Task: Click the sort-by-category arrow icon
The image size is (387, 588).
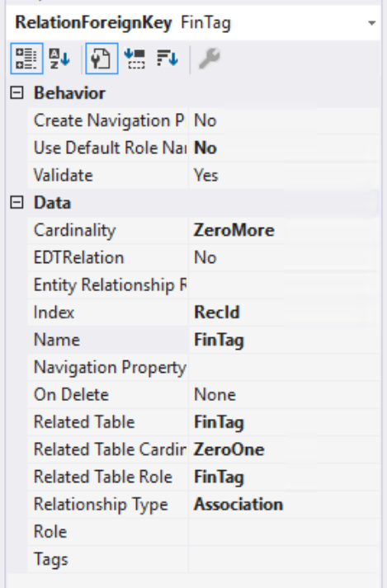Action: (x=135, y=59)
